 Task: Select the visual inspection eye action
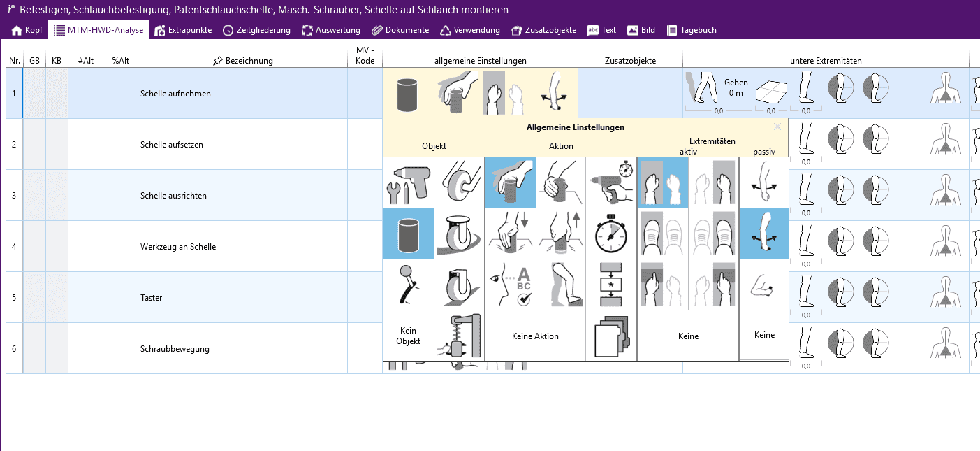point(510,285)
